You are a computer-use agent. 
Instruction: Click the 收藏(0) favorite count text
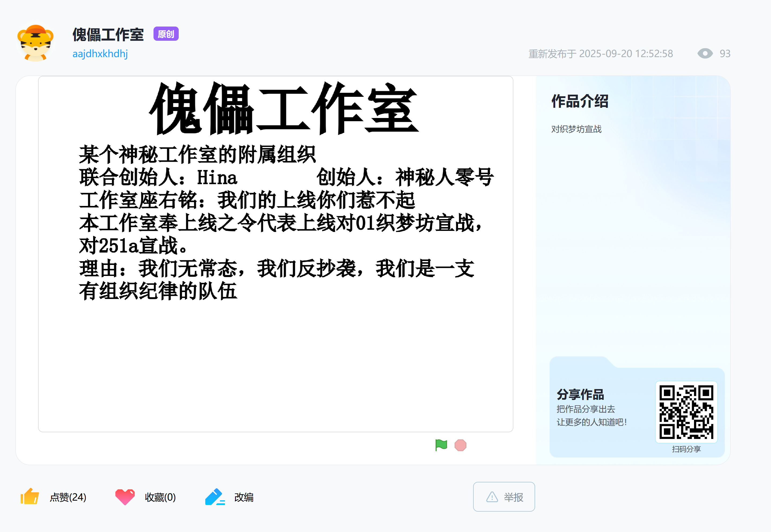(x=160, y=497)
